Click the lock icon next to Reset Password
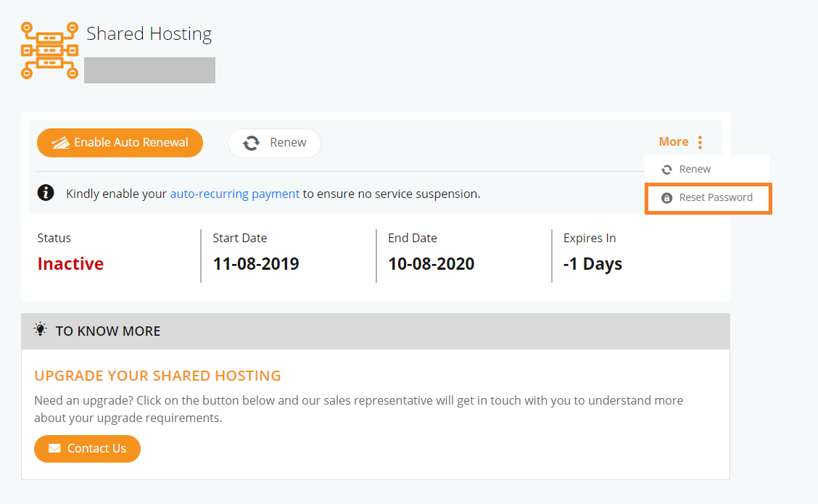The height and width of the screenshot is (504, 818). coord(666,198)
